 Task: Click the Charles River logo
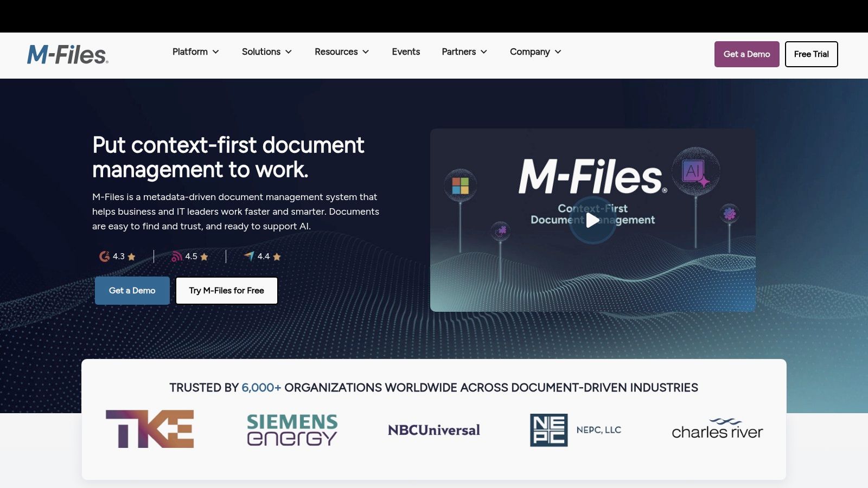[x=717, y=428]
